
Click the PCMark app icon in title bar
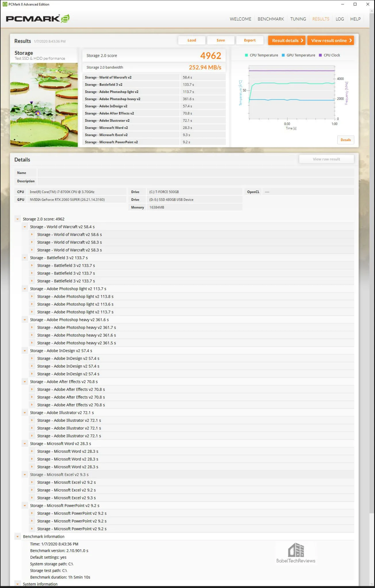(x=5, y=4)
